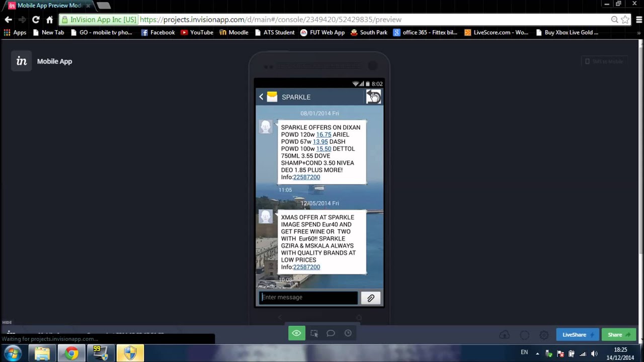Viewport: 644px width, 362px height.
Task: Open Apps bookmark shortcut
Action: click(15, 33)
